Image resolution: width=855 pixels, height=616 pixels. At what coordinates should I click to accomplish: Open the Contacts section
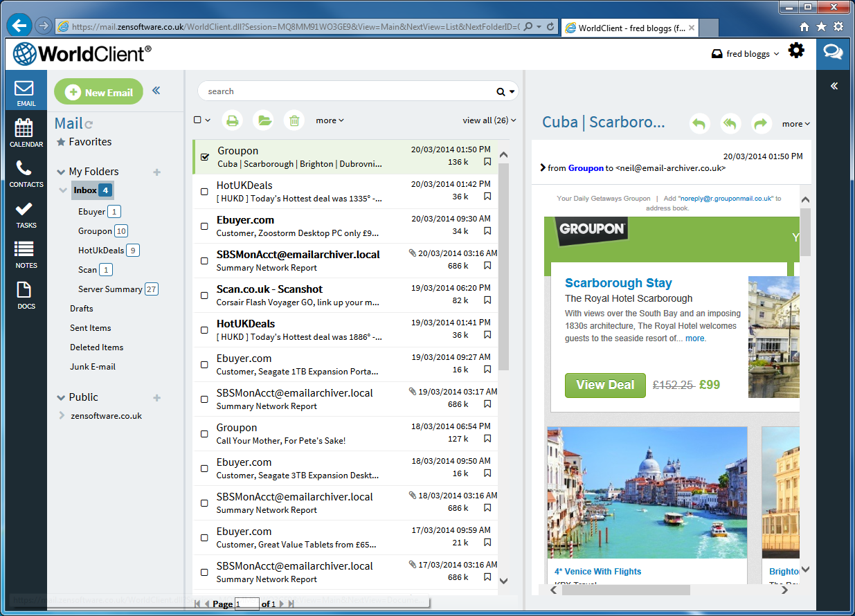click(x=26, y=174)
